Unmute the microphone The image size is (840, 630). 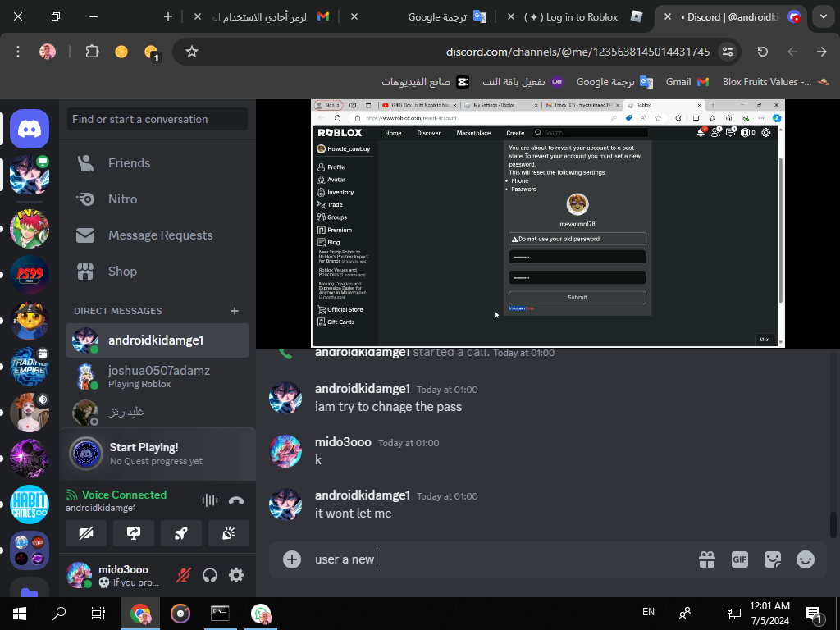pos(184,575)
